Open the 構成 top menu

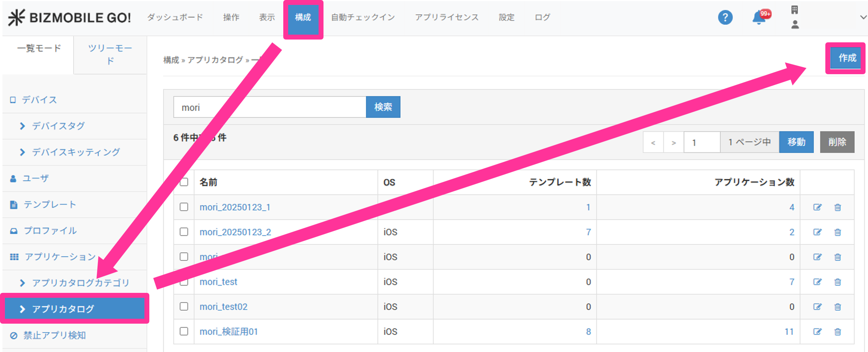point(303,17)
